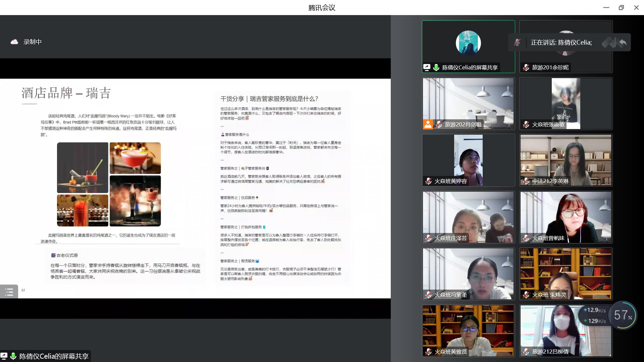Click the slide page number 12
The height and width of the screenshot is (362, 644).
[23, 290]
